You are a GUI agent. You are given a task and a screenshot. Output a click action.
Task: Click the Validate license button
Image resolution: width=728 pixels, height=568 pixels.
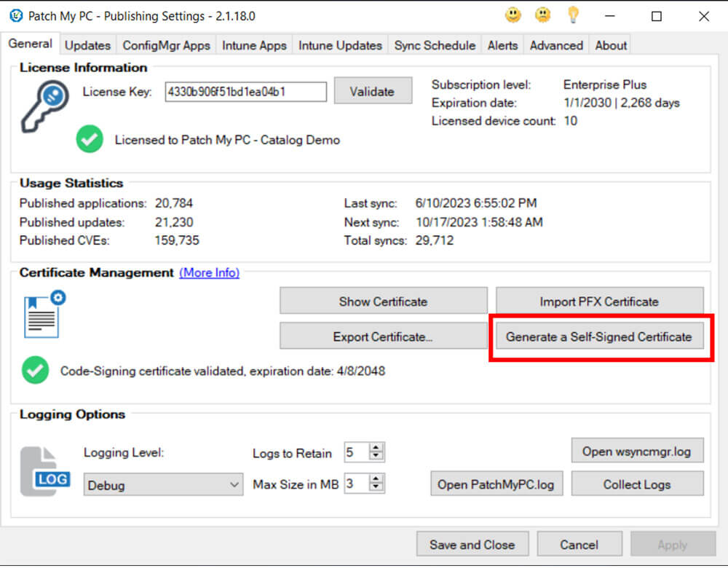coord(372,92)
